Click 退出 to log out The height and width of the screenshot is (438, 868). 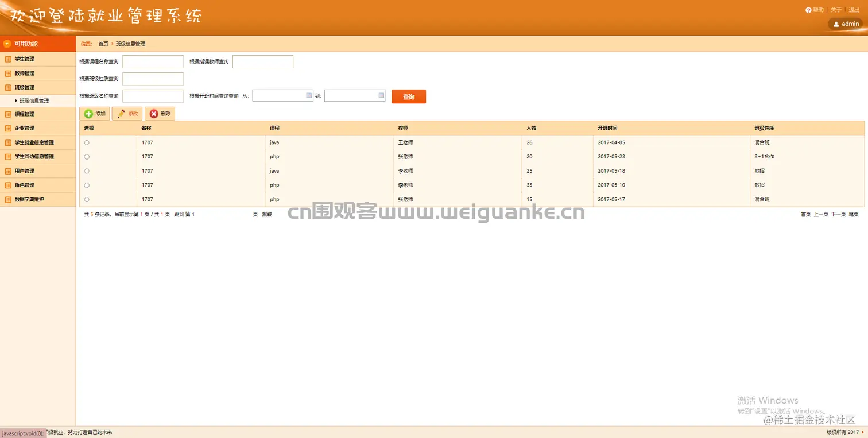(x=854, y=10)
